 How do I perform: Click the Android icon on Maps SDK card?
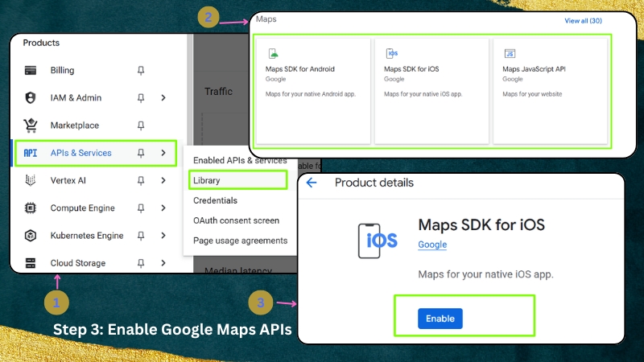pos(273,53)
